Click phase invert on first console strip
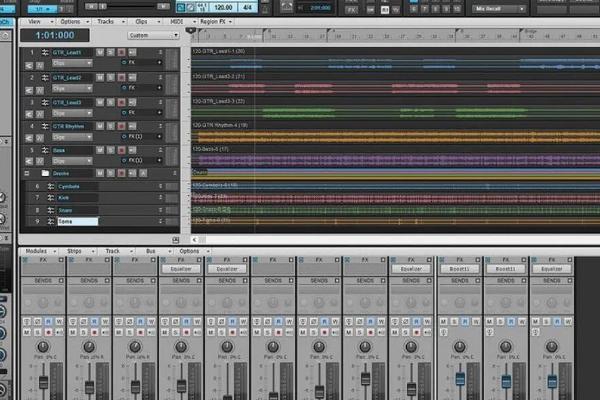The height and width of the screenshot is (400, 600). click(38, 322)
